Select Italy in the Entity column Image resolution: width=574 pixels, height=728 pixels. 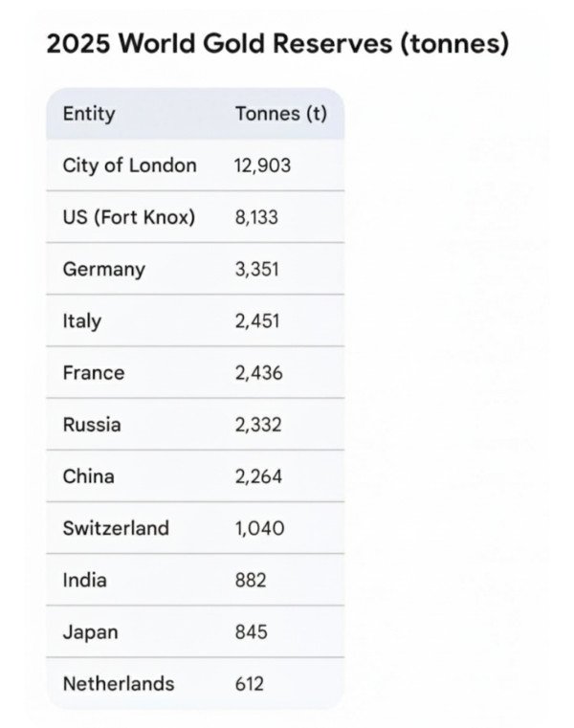pos(81,320)
